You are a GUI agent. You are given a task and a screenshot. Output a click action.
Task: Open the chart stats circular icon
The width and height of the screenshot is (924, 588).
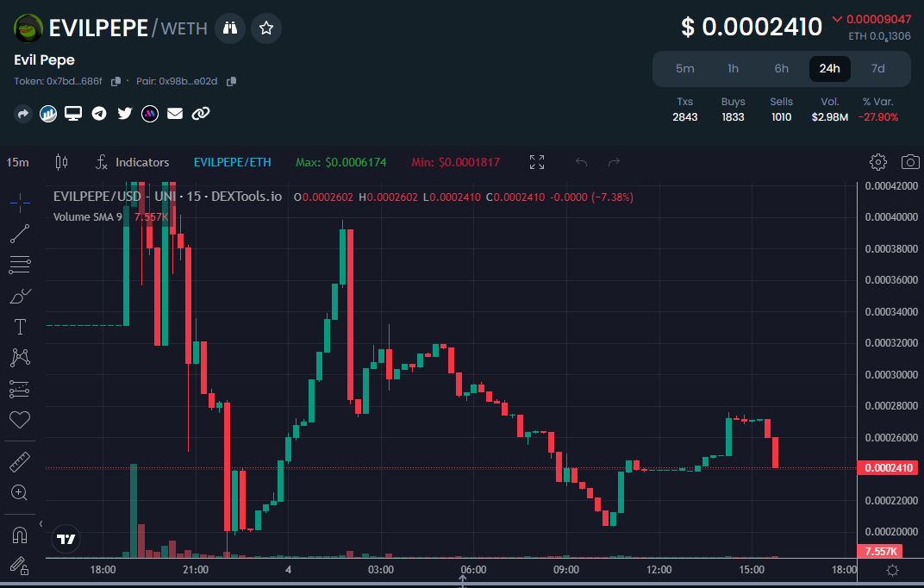pos(48,114)
